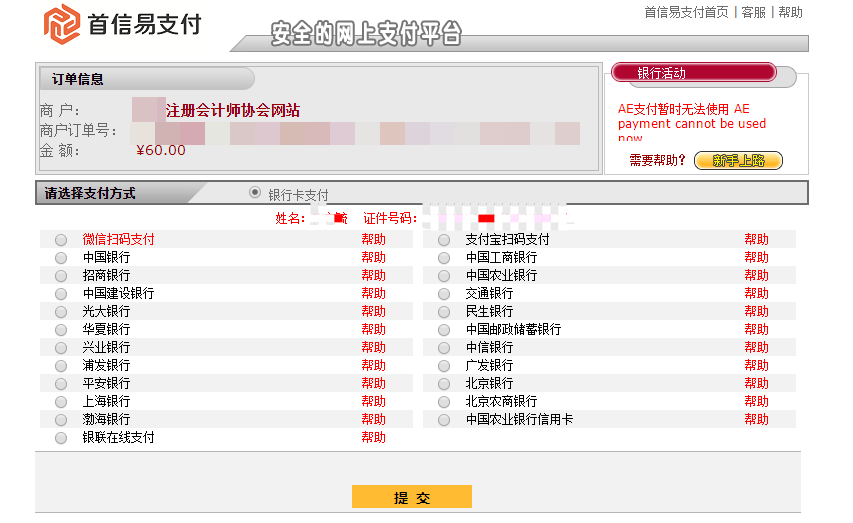Select 中国工商银行 radio button
Viewport: 853px width, 523px height.
[x=444, y=258]
